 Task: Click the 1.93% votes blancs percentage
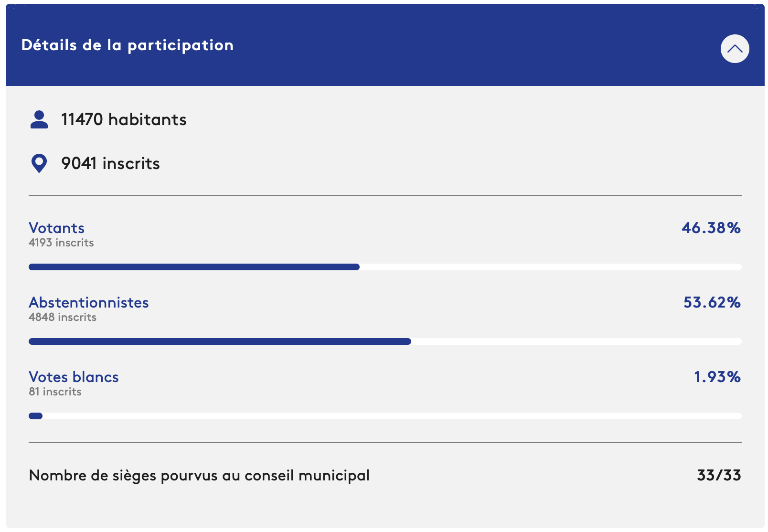[x=717, y=377]
